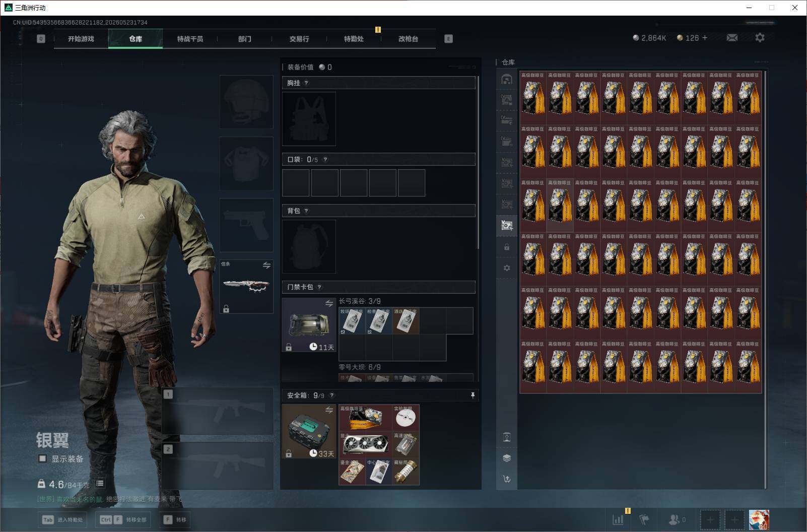Viewport: 807px width, 532px height.
Task: Select the first warehouse container icon in sidebar
Action: pos(507,79)
